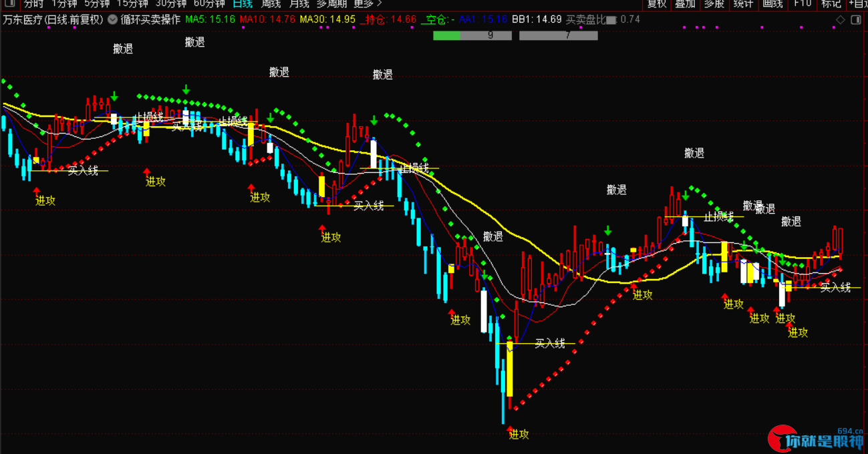Open the 30分钟 chart period
The image size is (868, 454).
tap(170, 3)
